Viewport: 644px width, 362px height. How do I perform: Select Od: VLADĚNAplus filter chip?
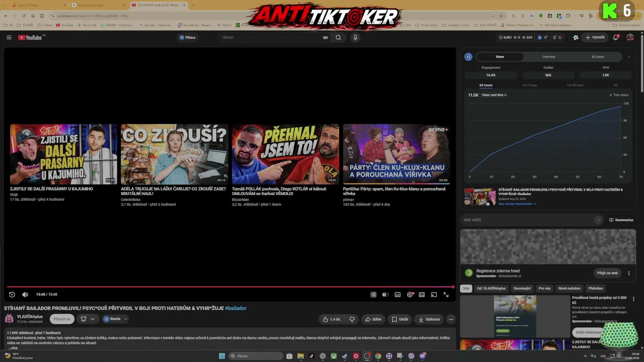point(492,289)
